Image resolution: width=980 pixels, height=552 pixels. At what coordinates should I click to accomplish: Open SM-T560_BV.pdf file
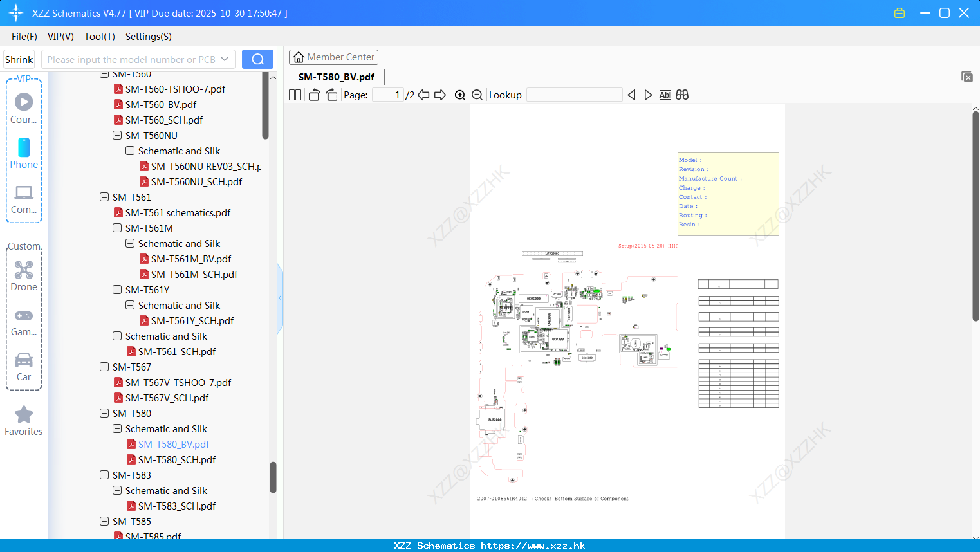[161, 104]
